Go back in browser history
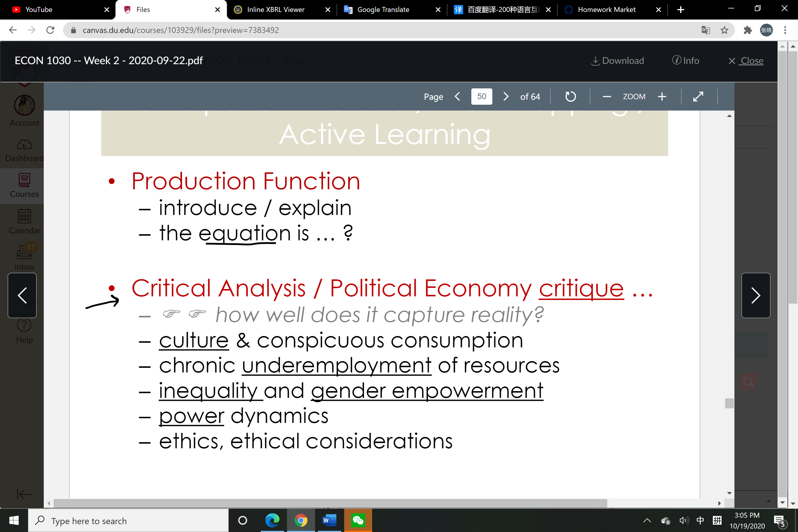Image resolution: width=798 pixels, height=532 pixels. tap(13, 30)
